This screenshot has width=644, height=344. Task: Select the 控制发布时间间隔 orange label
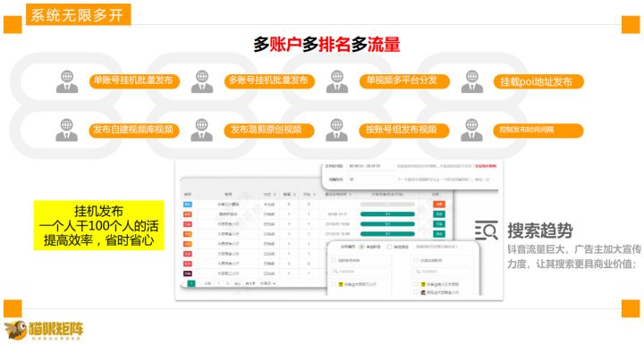[x=538, y=130]
